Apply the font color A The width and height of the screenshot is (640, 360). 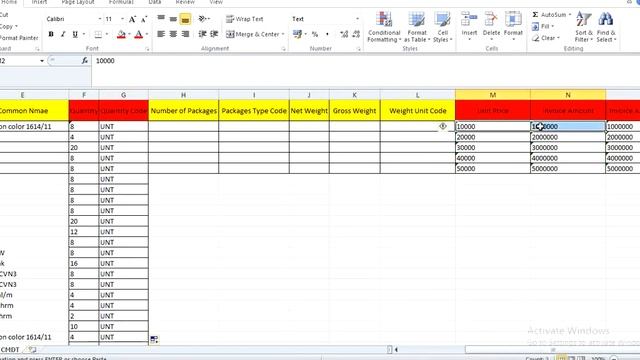click(139, 34)
